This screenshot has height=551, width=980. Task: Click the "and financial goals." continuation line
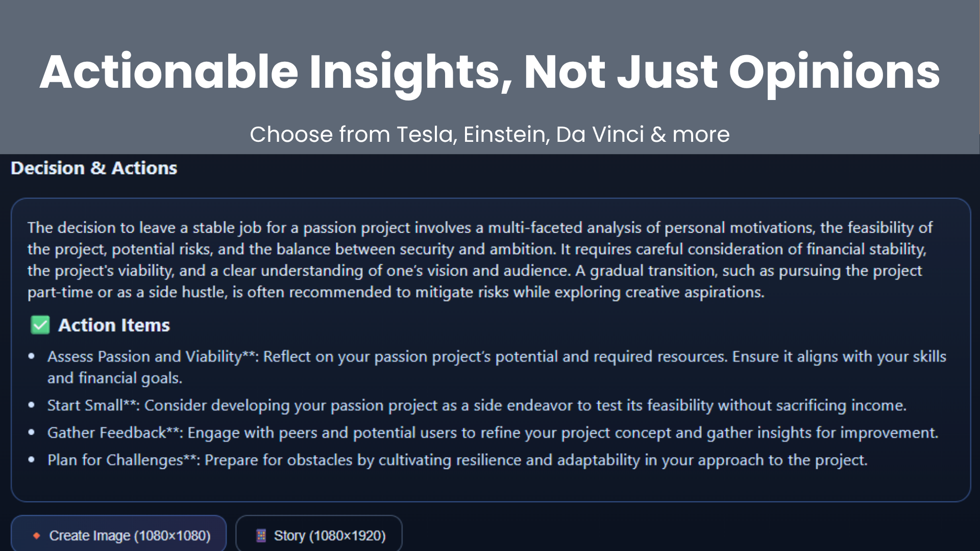point(115,378)
